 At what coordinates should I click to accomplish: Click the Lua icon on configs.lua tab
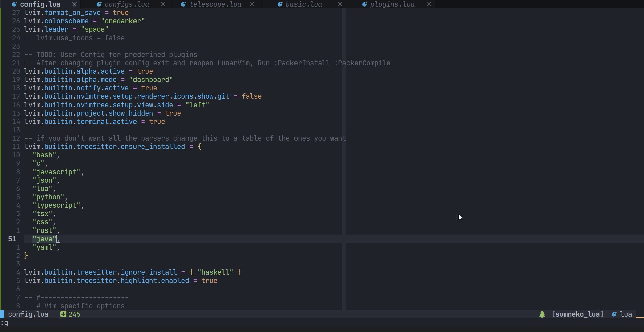coord(99,4)
